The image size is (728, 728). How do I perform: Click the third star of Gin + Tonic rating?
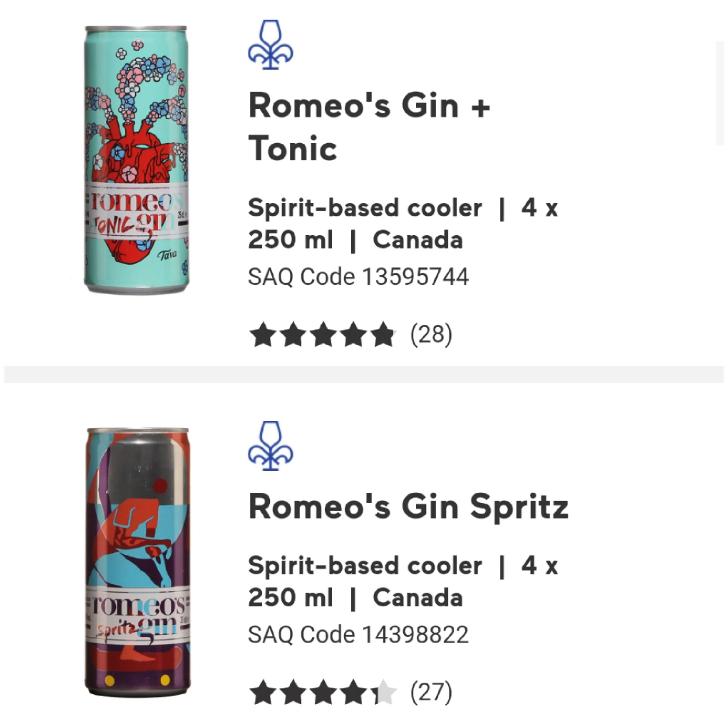tap(324, 335)
